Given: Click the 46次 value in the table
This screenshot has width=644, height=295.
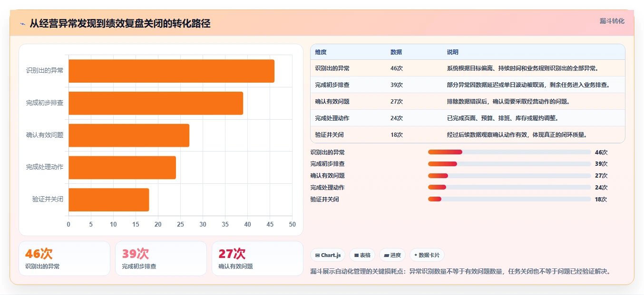Looking at the screenshot, I should (397, 68).
